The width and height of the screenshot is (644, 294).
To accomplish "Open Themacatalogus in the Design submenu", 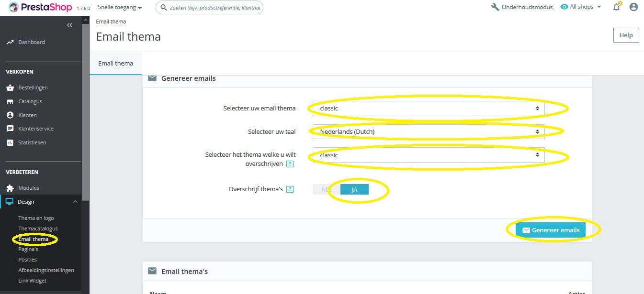I will point(38,229).
